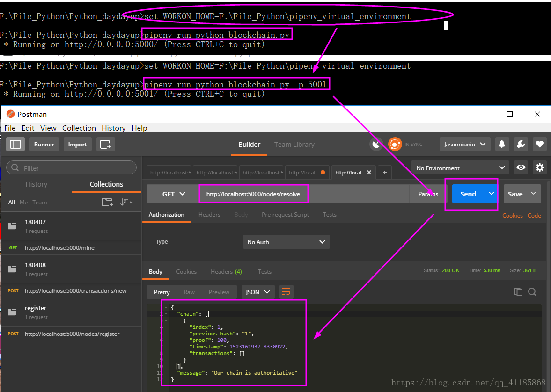This screenshot has width=551, height=392.
Task: Open the 180408 collection folder
Action: point(71,269)
